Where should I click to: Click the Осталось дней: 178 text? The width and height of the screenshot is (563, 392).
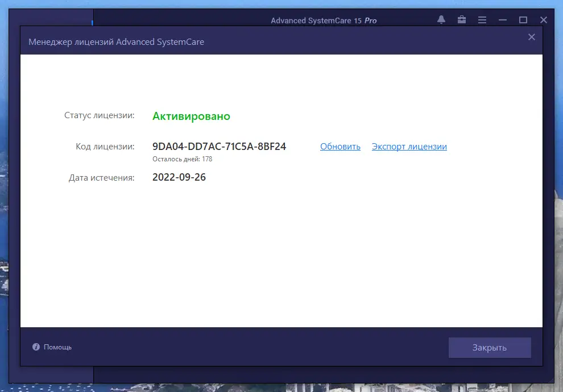click(x=182, y=159)
